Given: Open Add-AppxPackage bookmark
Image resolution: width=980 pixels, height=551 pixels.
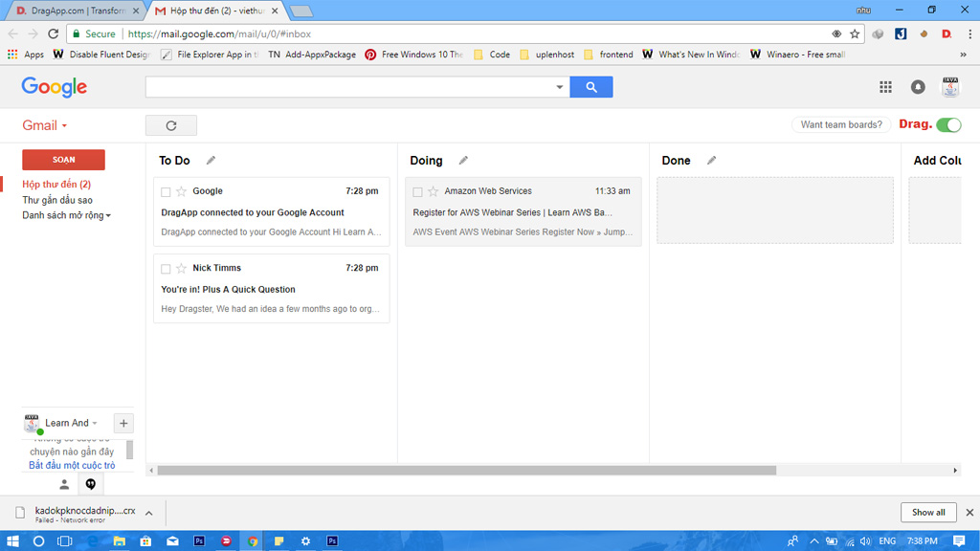Looking at the screenshot, I should (x=312, y=55).
